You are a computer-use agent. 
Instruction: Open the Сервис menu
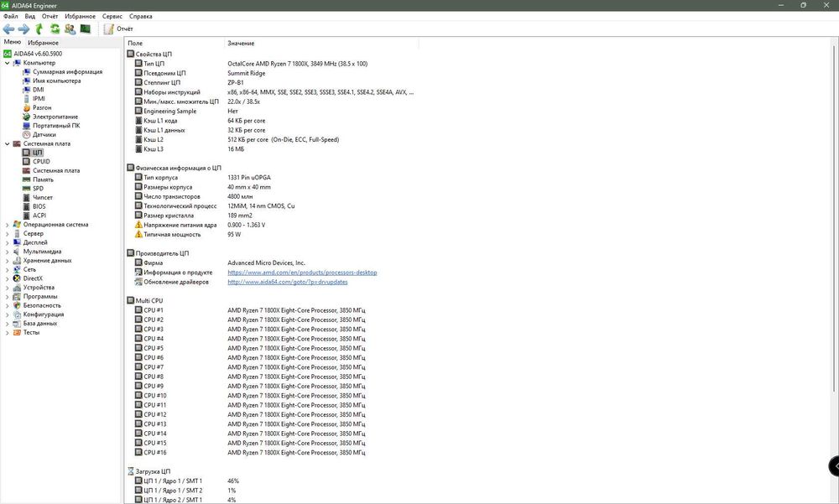tap(112, 17)
